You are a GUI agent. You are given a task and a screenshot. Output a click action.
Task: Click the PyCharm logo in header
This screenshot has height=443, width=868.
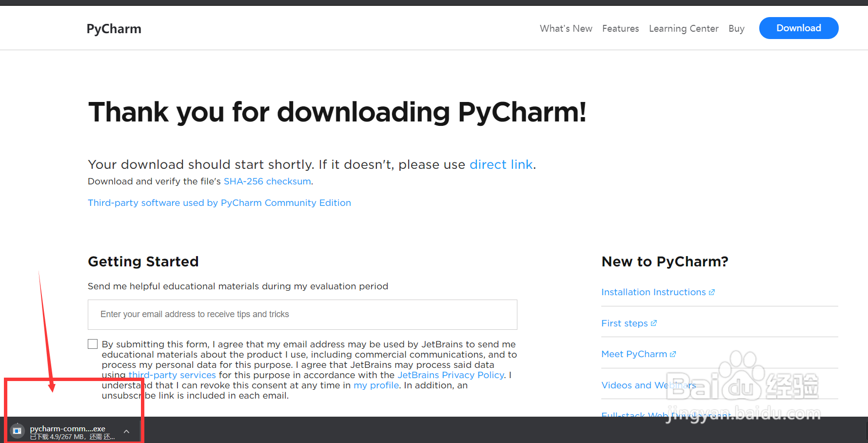click(x=114, y=29)
